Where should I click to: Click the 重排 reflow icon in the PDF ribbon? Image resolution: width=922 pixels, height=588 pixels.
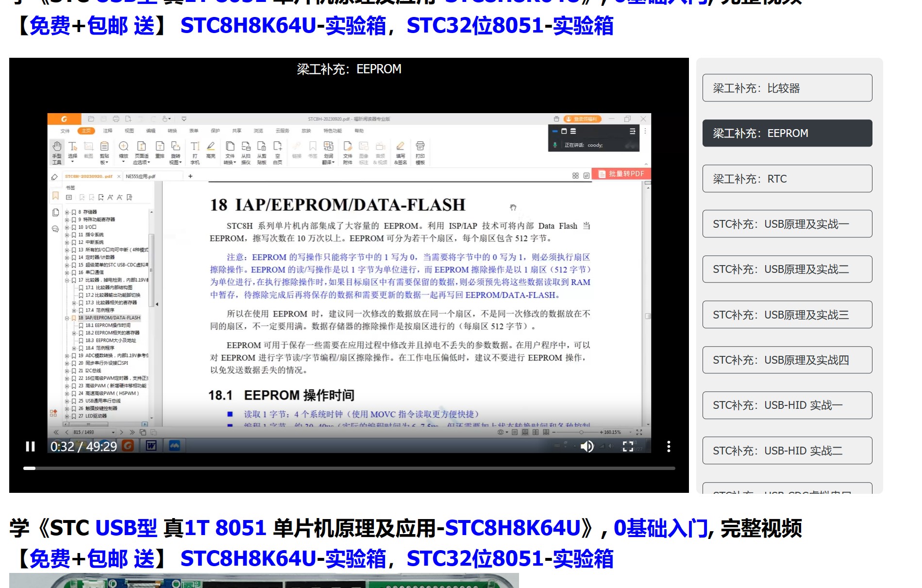coord(160,150)
